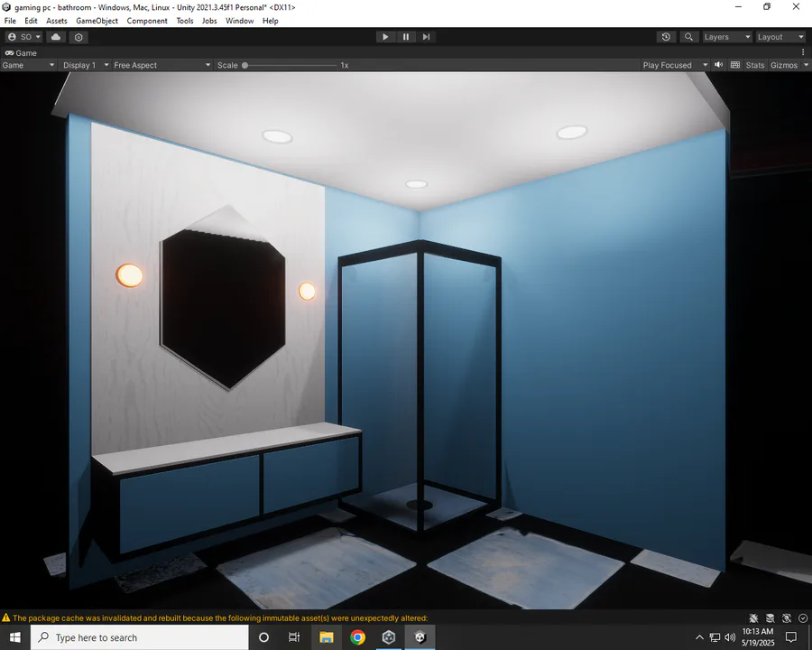Open the Unity Cloud services icon

(x=55, y=37)
